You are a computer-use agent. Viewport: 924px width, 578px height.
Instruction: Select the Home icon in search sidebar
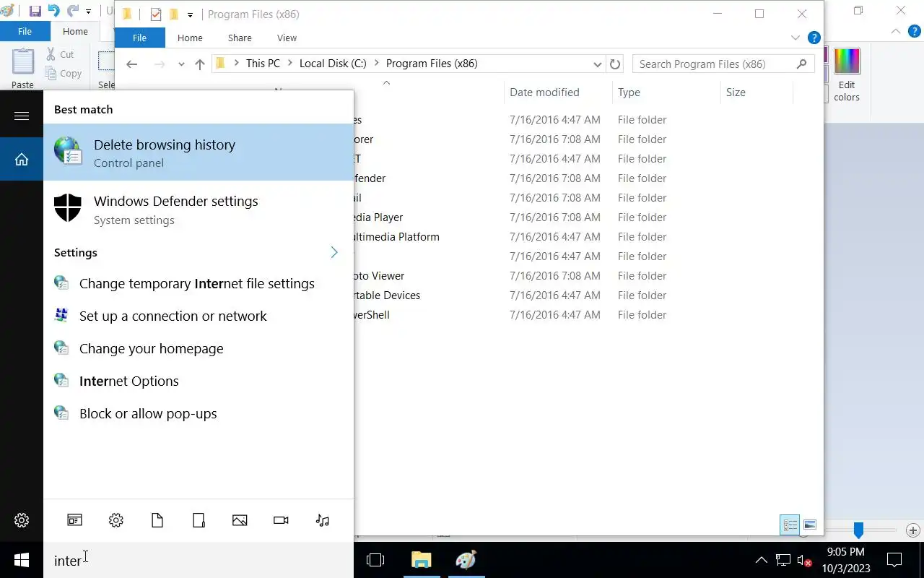point(22,160)
